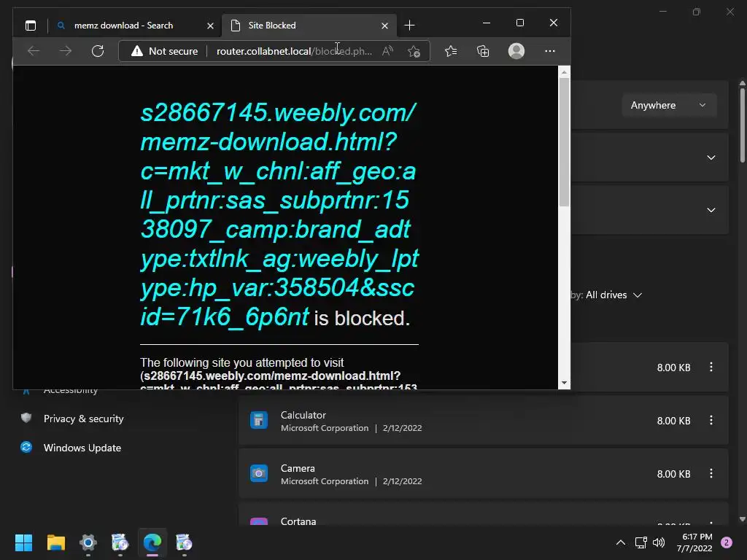This screenshot has height=560, width=747.
Task: Close the Site Blocked tab
Action: coord(384,26)
